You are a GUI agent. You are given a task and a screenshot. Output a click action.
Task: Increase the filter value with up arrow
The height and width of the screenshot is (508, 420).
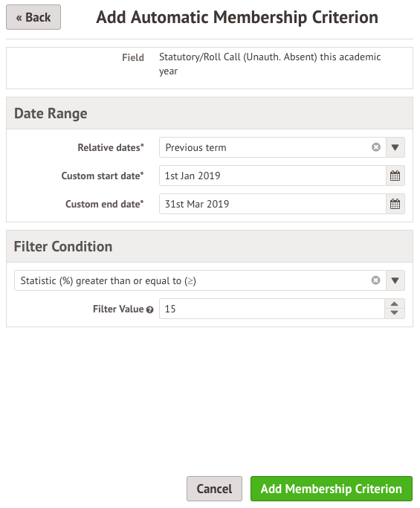click(395, 304)
